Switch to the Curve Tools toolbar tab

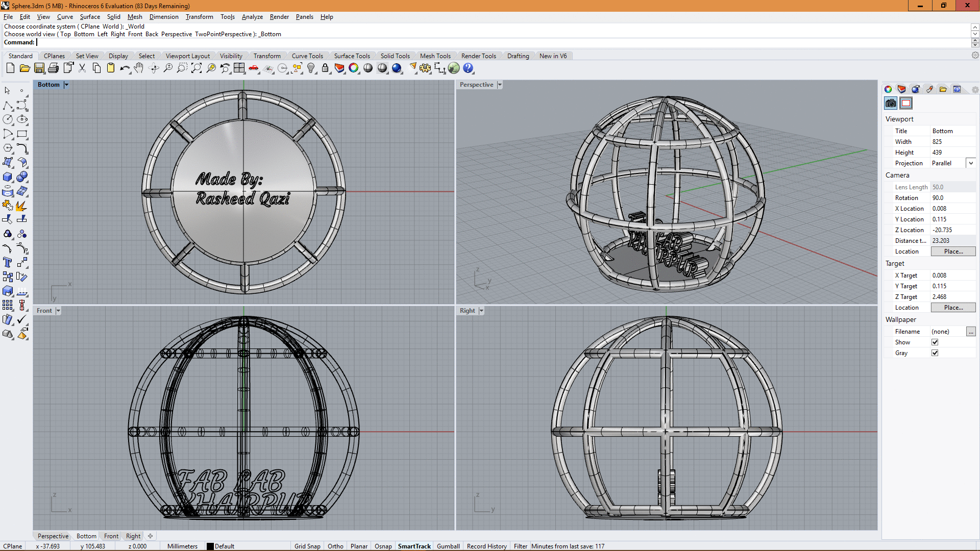pyautogui.click(x=307, y=56)
